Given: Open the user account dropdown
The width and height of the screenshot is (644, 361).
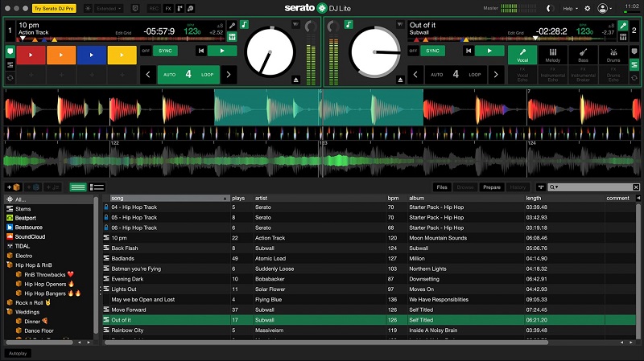Looking at the screenshot, I should [x=605, y=8].
